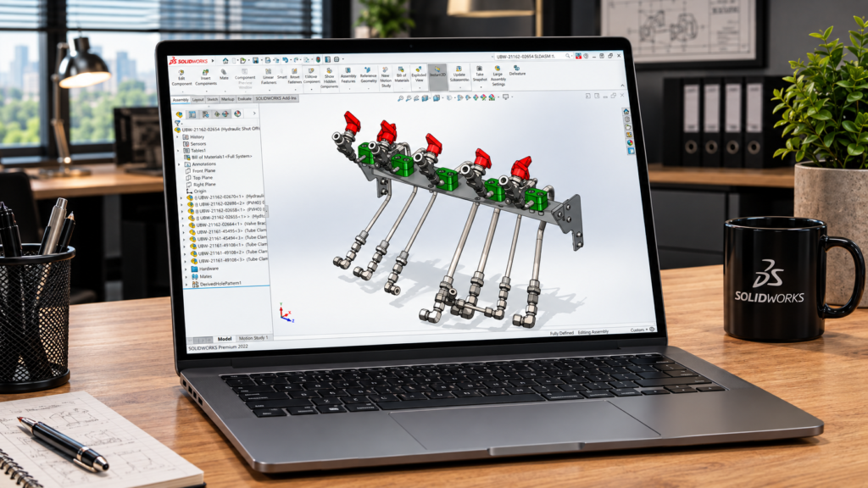Insert a Bill of Materials

click(402, 75)
